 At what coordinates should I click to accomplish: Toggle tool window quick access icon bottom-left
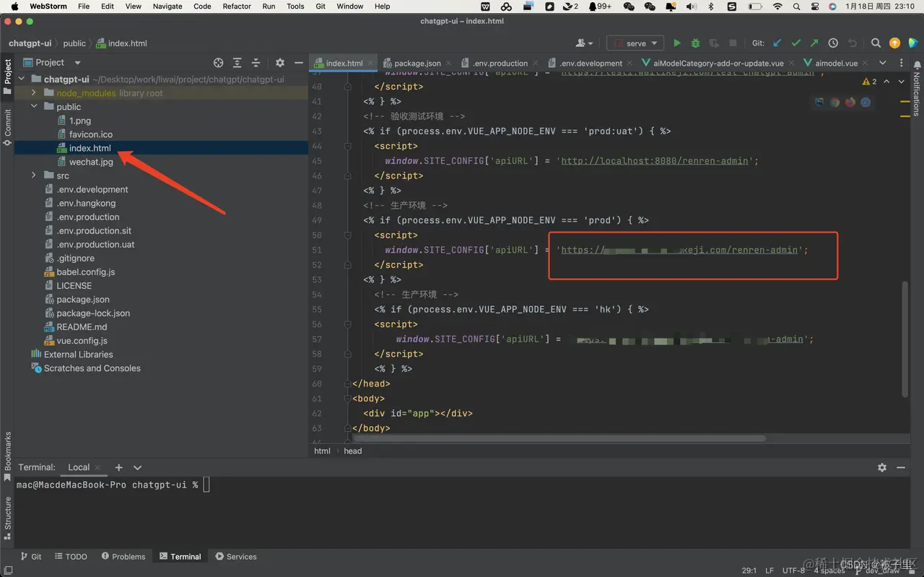(x=8, y=570)
